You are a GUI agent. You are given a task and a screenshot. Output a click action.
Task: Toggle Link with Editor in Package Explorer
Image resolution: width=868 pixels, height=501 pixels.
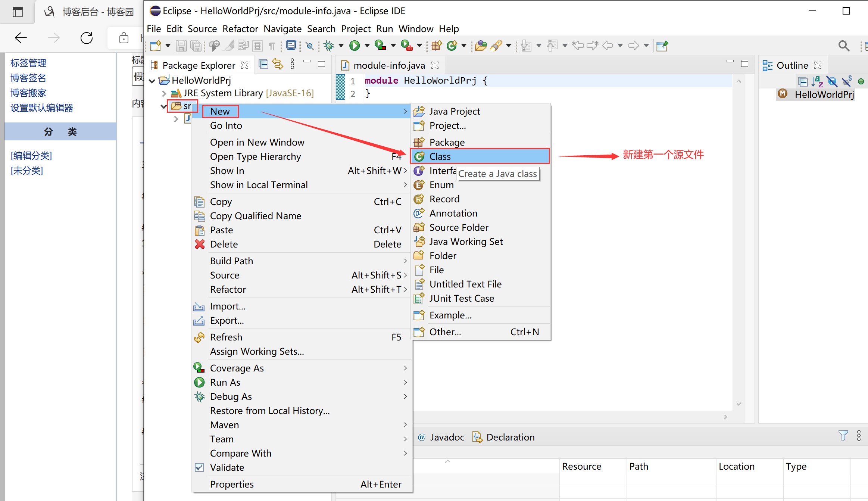278,64
